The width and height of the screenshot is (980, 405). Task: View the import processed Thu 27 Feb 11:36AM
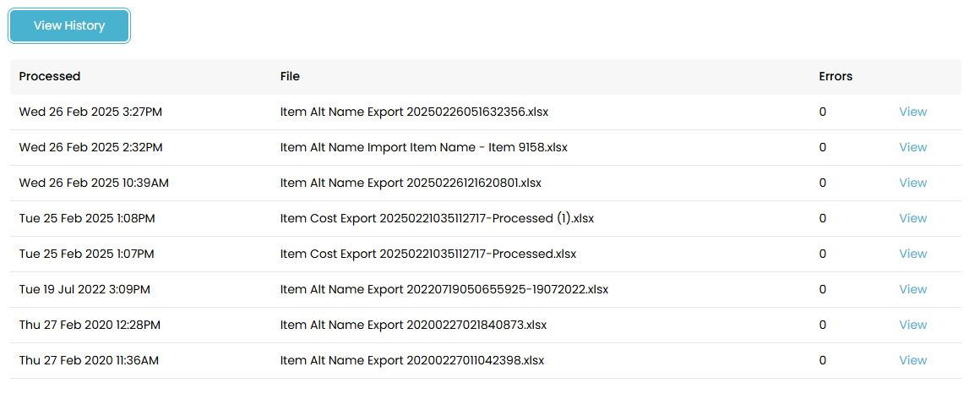pos(912,360)
